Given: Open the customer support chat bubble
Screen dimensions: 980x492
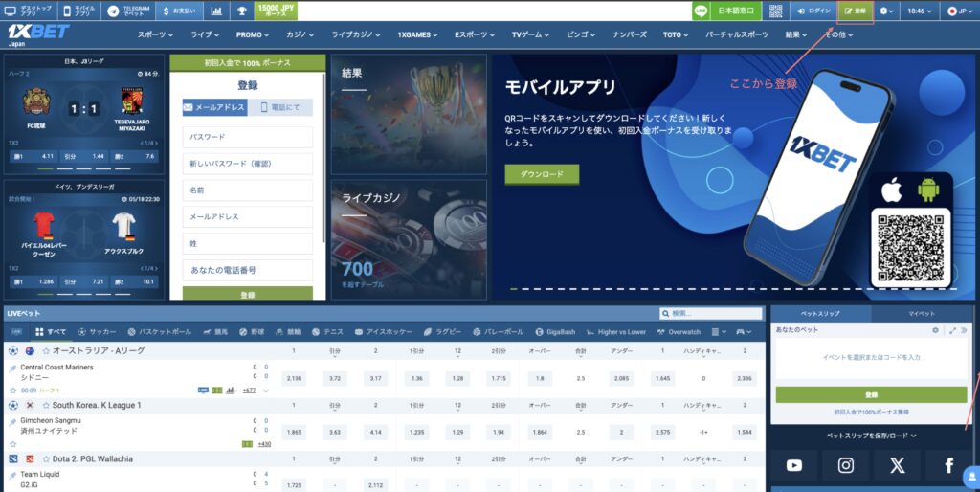Looking at the screenshot, I should click(972, 477).
